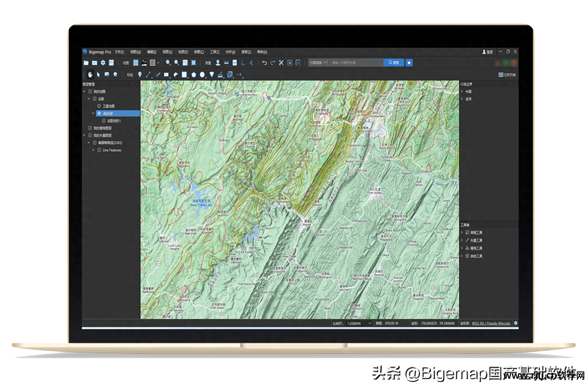Open the 编辑(E) menu

pyautogui.click(x=152, y=52)
